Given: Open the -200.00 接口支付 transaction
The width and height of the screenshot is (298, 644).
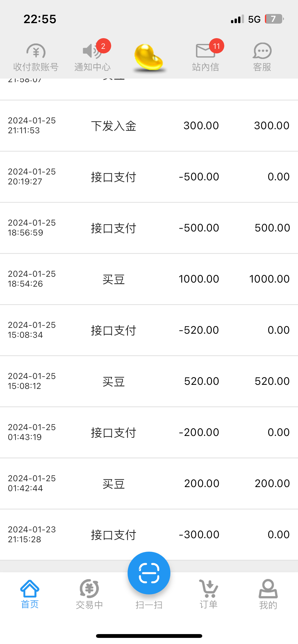Looking at the screenshot, I should (149, 432).
